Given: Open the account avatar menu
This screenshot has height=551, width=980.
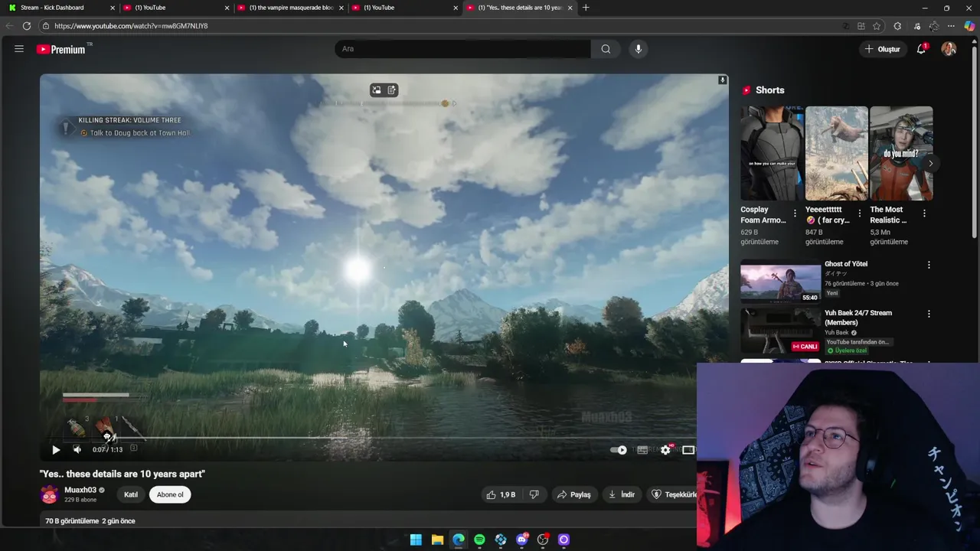Looking at the screenshot, I should point(949,49).
